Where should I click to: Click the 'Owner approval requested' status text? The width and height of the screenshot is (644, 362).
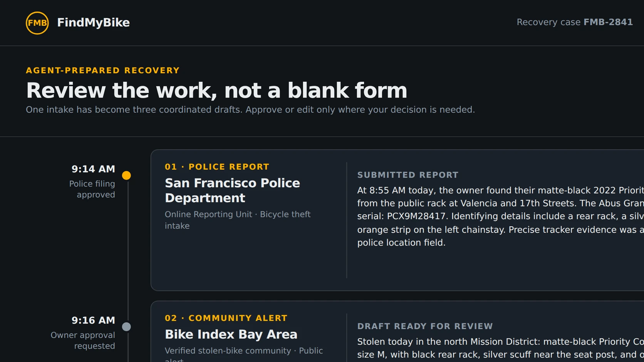coord(83,340)
